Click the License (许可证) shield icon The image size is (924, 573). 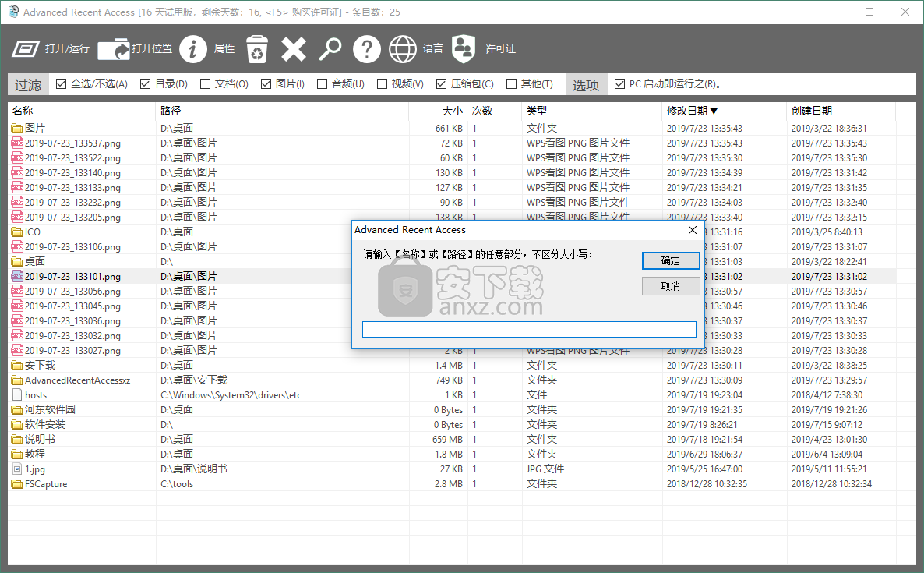click(464, 49)
